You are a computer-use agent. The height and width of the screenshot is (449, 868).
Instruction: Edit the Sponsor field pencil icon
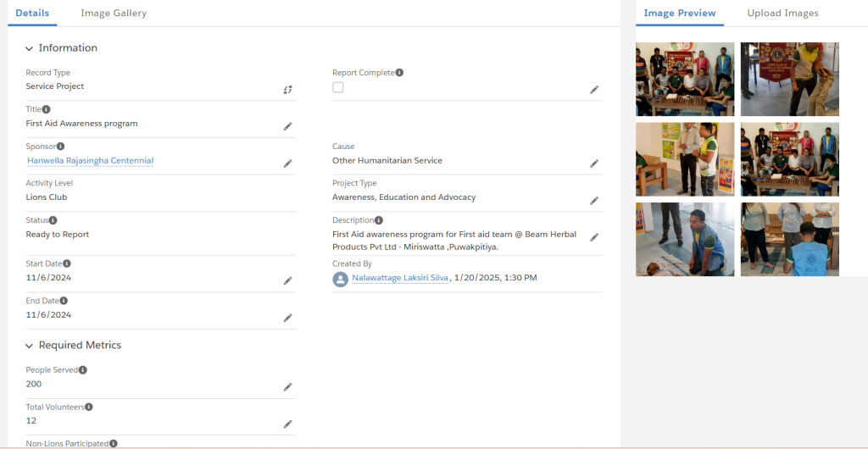tap(288, 164)
